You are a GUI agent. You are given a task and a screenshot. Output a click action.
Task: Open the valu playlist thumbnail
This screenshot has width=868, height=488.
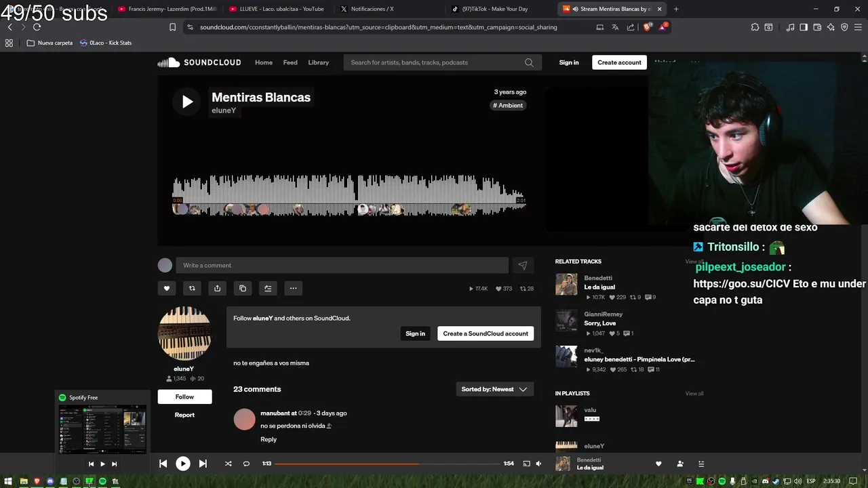point(566,416)
